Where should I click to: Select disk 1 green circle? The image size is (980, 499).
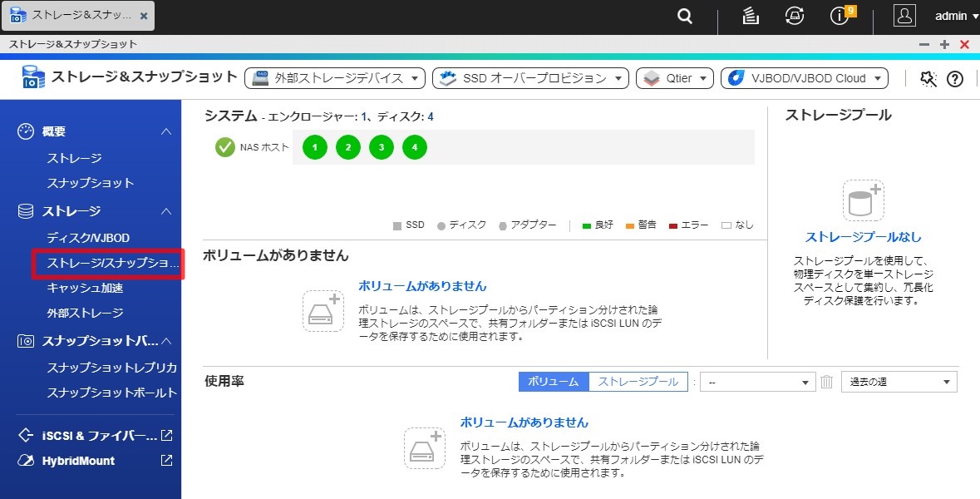pyautogui.click(x=315, y=147)
